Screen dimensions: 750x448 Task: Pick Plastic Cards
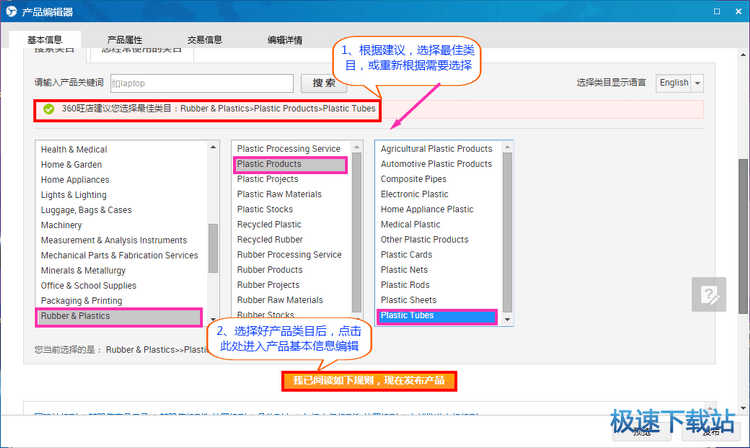[407, 255]
